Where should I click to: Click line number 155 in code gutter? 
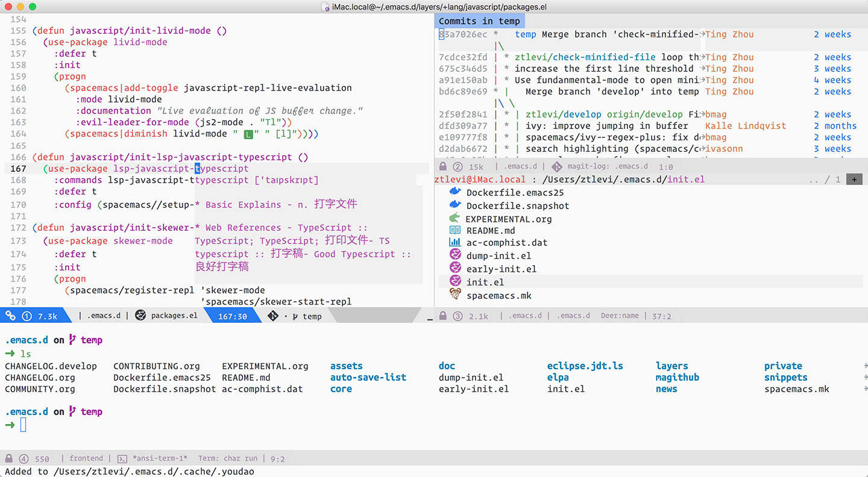[x=19, y=31]
